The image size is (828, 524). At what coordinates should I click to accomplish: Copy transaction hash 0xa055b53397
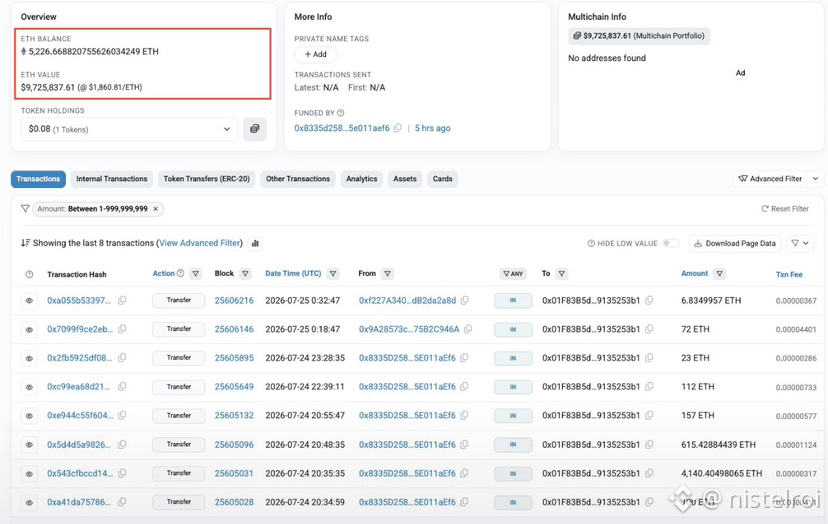pyautogui.click(x=122, y=300)
